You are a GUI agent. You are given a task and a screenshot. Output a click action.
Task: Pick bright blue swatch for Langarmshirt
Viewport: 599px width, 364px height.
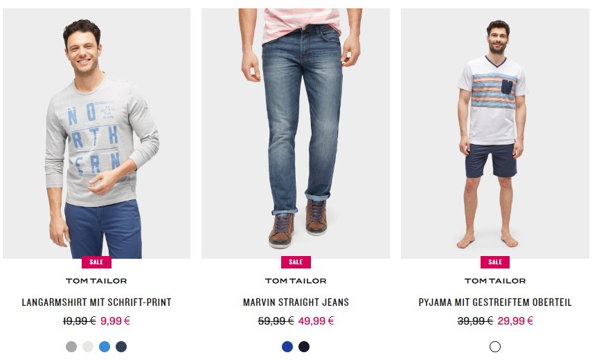click(105, 347)
